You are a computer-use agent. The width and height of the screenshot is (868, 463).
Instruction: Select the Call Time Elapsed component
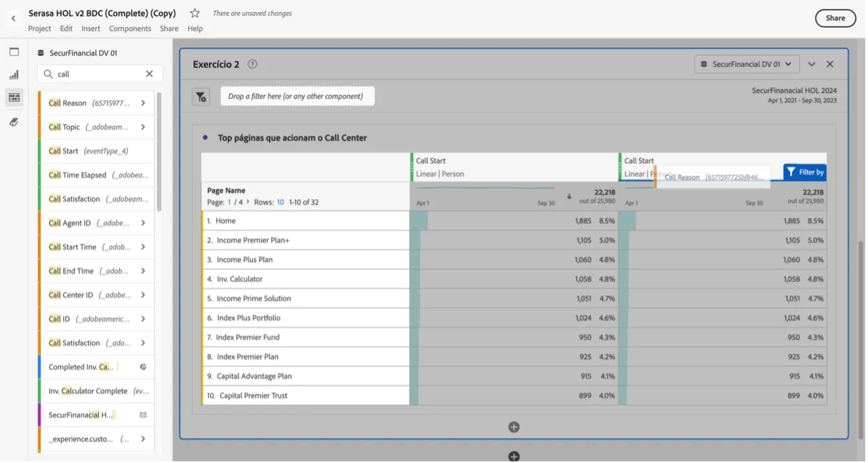(x=97, y=175)
